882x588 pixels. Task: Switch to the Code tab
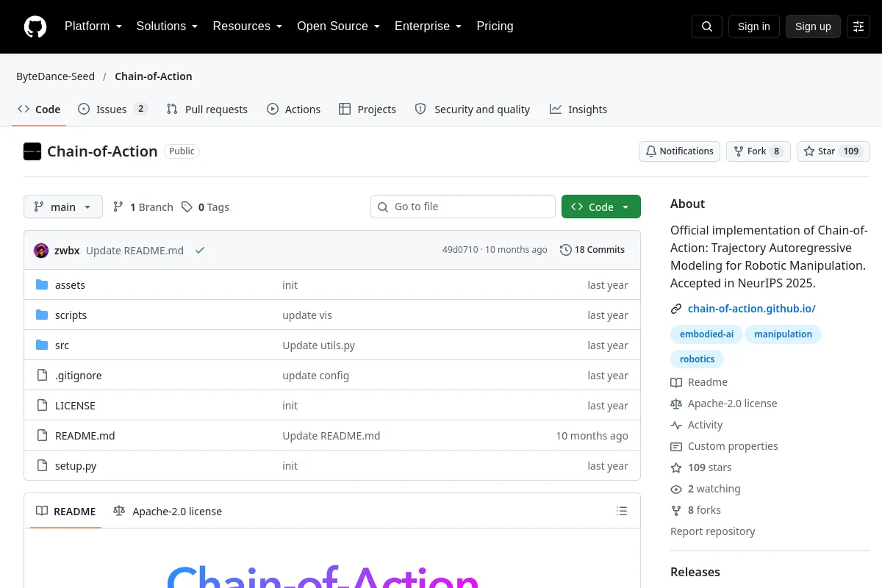(39, 109)
